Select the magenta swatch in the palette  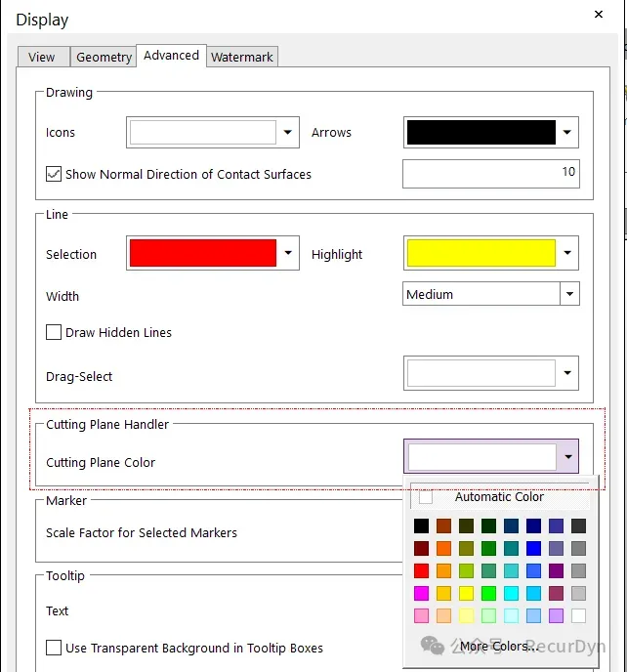tap(421, 594)
